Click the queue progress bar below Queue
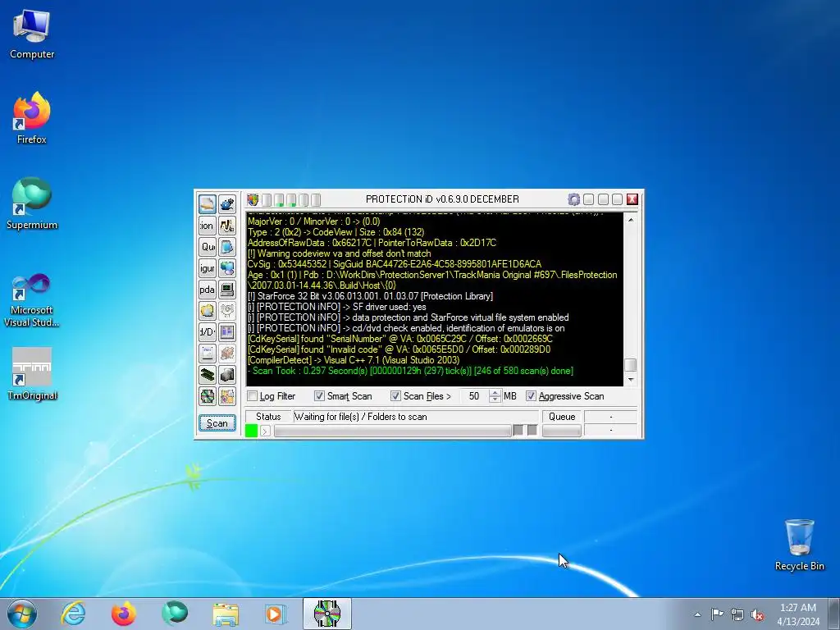840x630 pixels. [561, 431]
